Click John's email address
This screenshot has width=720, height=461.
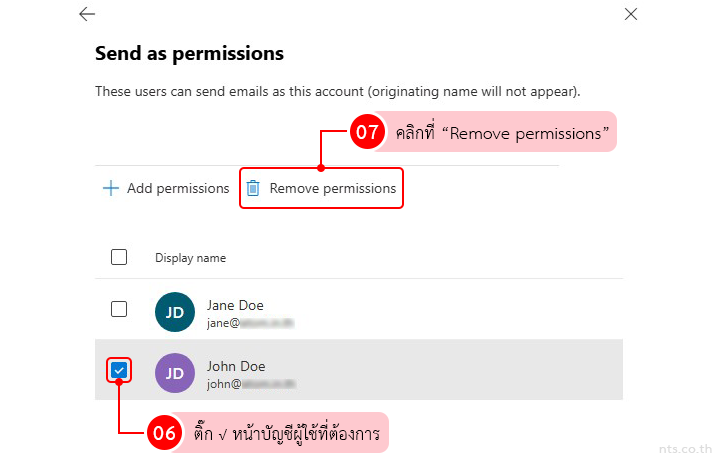click(x=250, y=384)
